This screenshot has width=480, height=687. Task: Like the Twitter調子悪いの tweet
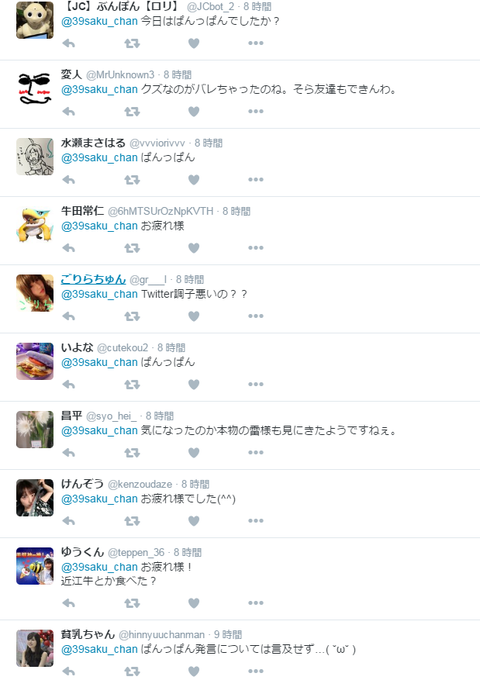pos(194,316)
